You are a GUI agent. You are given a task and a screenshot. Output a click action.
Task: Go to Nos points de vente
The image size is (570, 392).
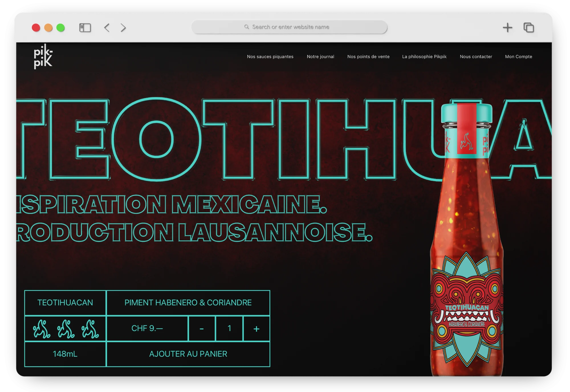(368, 57)
